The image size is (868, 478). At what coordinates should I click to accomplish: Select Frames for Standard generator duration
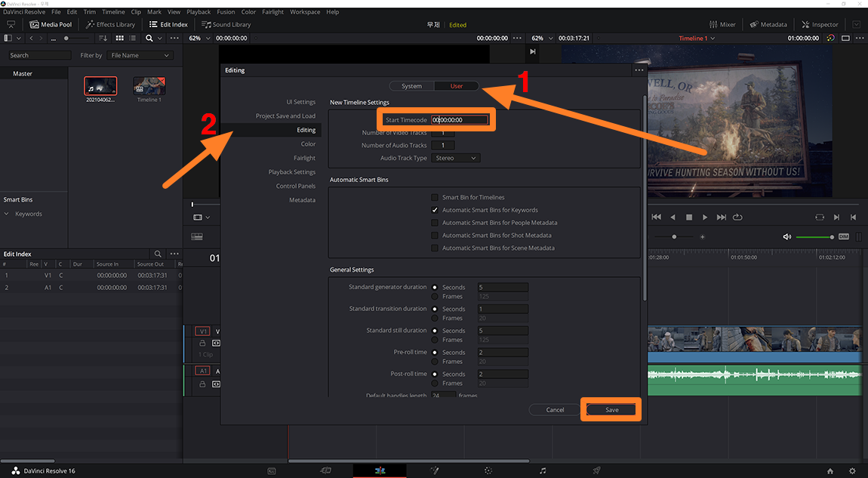pos(435,296)
